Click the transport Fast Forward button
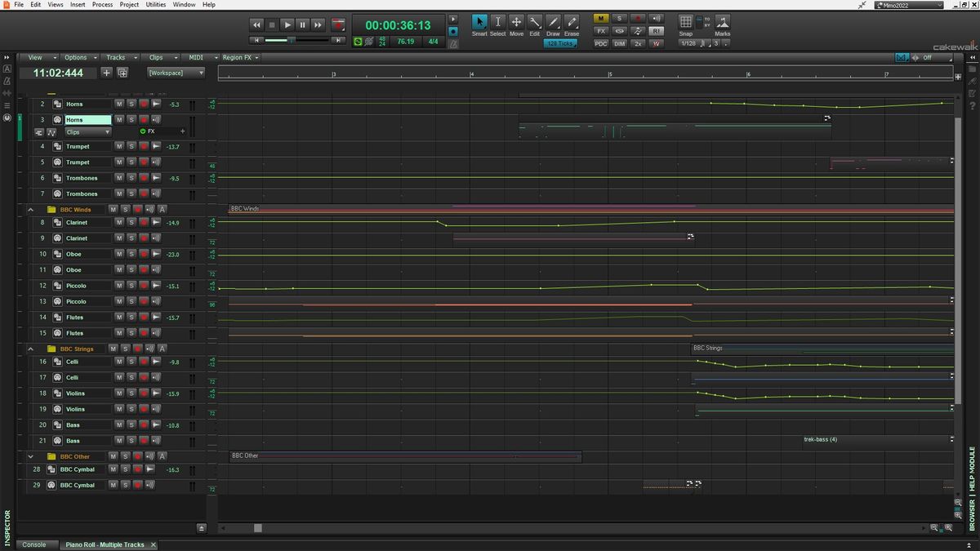 [318, 25]
